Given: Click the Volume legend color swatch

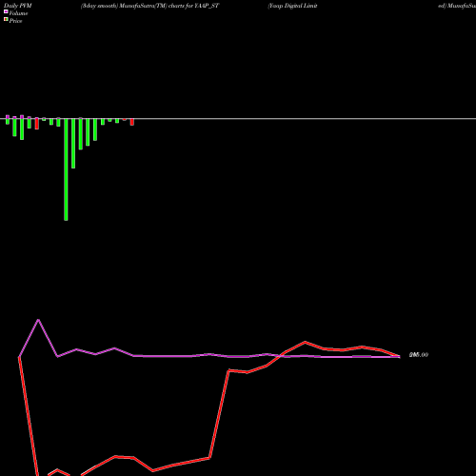Looking at the screenshot, I should click(x=6, y=11).
